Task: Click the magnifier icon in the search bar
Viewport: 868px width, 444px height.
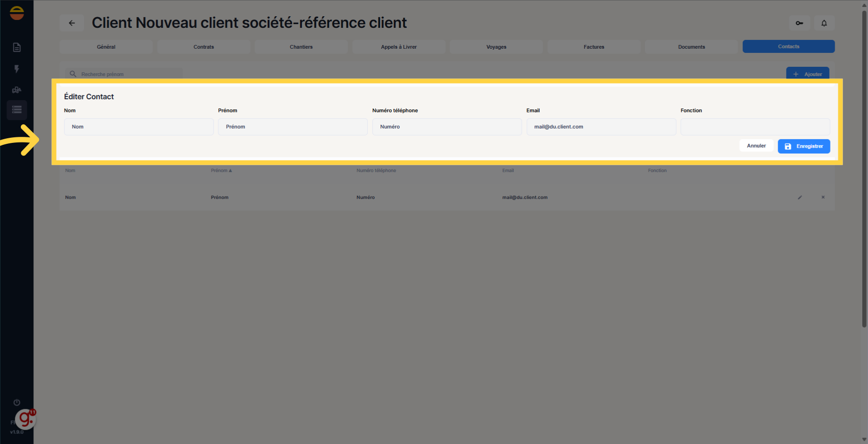Action: coord(73,74)
